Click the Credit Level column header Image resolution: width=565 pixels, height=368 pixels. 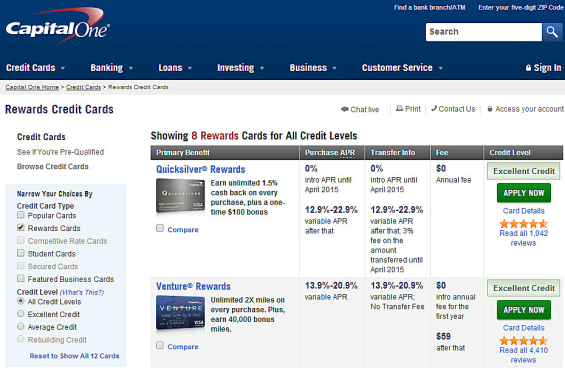pos(523,152)
